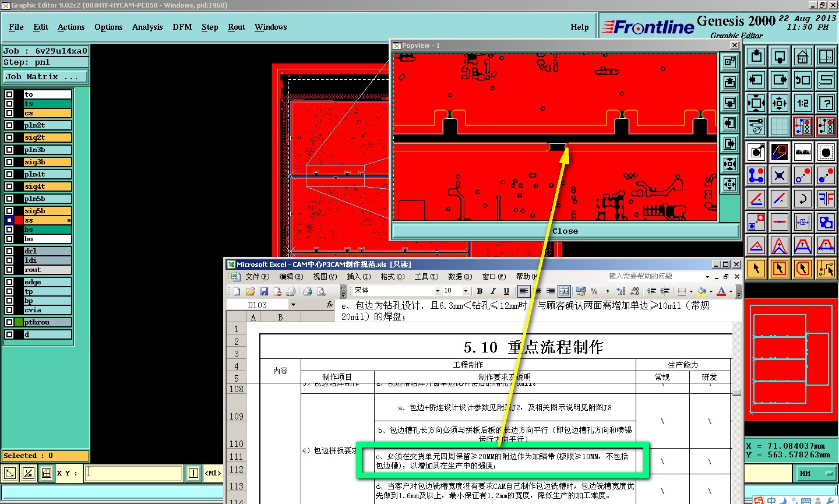Toggle the grid display icon
Viewport: 839px width, 504px height.
pos(780,126)
